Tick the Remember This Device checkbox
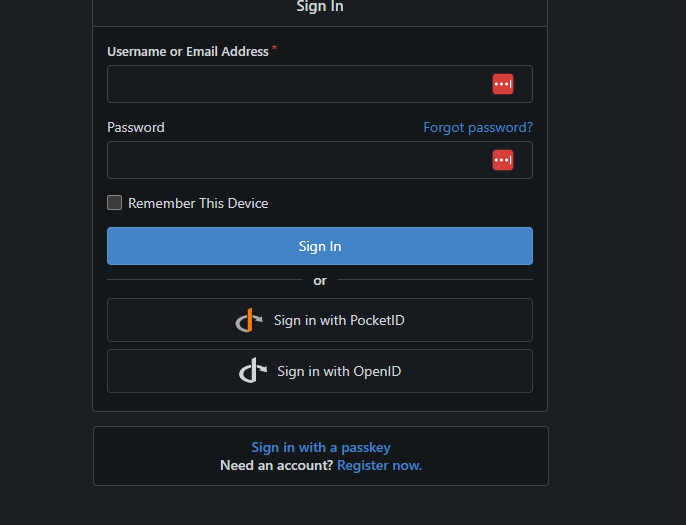Screen dimensions: 686x525 (x=115, y=203)
